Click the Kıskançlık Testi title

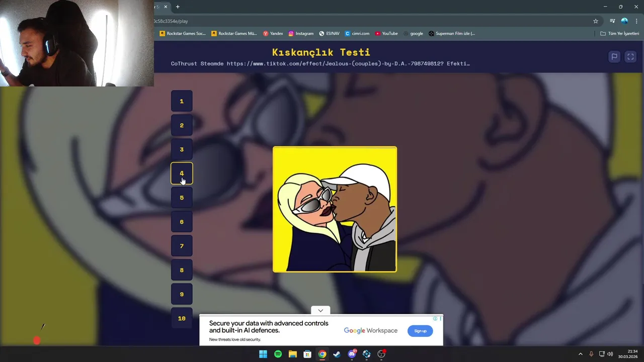click(321, 52)
